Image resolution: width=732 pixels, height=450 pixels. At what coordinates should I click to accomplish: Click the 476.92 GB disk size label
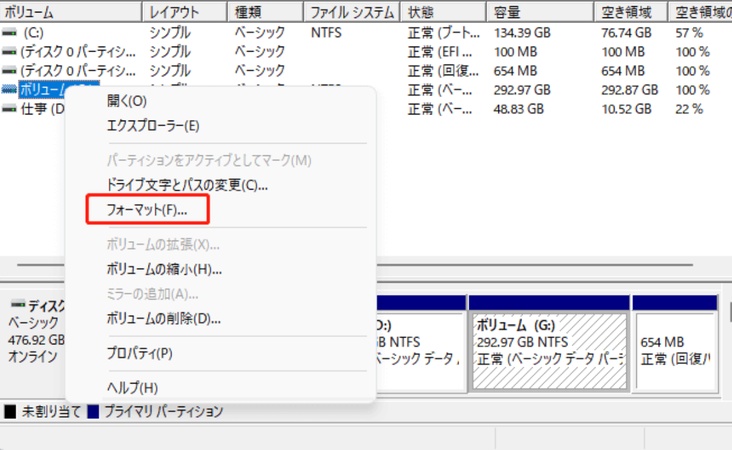coord(36,340)
